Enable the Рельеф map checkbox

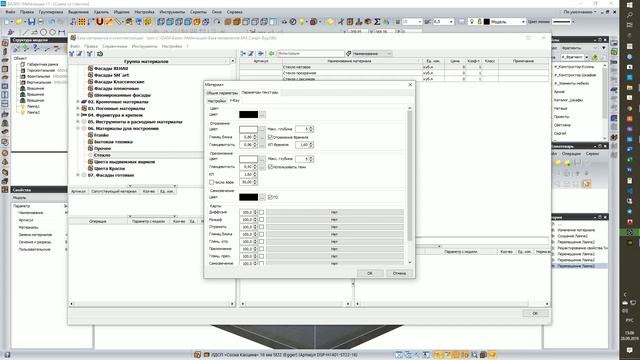pos(261,220)
